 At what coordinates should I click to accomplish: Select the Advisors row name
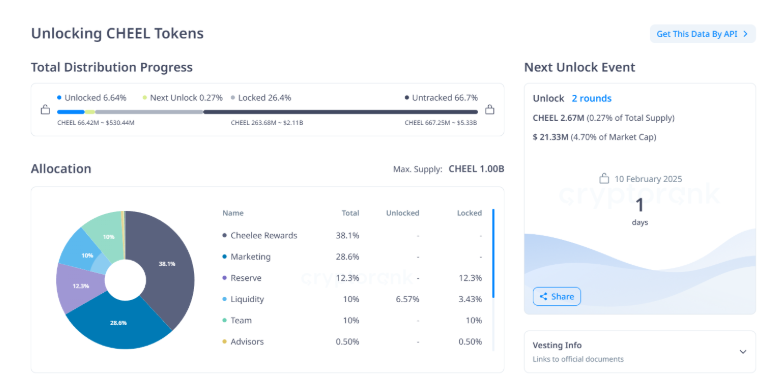[247, 342]
